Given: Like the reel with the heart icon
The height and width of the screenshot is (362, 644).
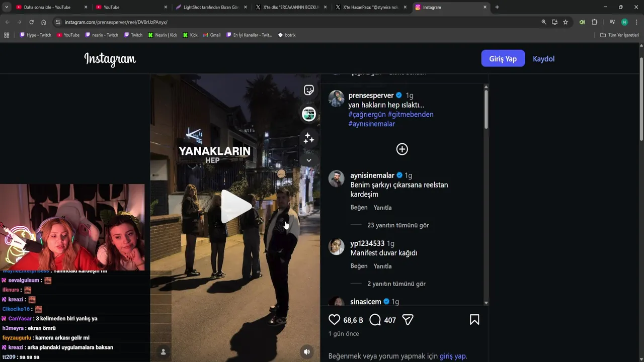Looking at the screenshot, I should (335, 320).
